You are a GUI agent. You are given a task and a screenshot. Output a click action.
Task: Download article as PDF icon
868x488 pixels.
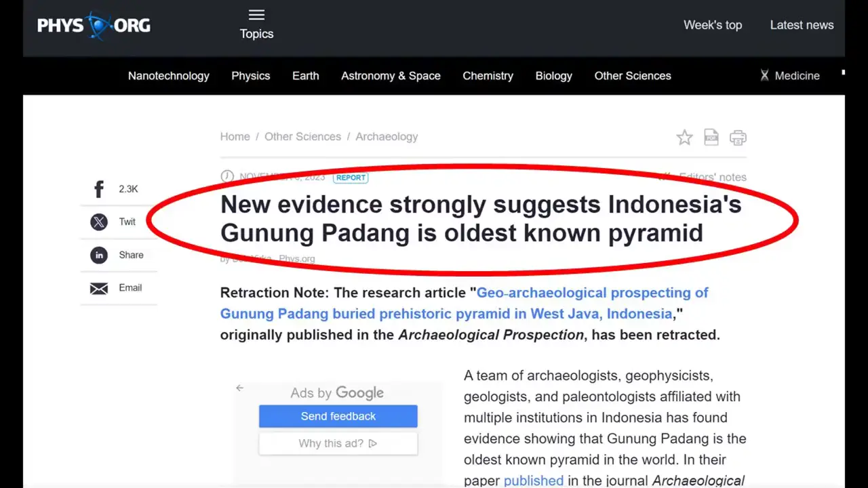(x=711, y=137)
